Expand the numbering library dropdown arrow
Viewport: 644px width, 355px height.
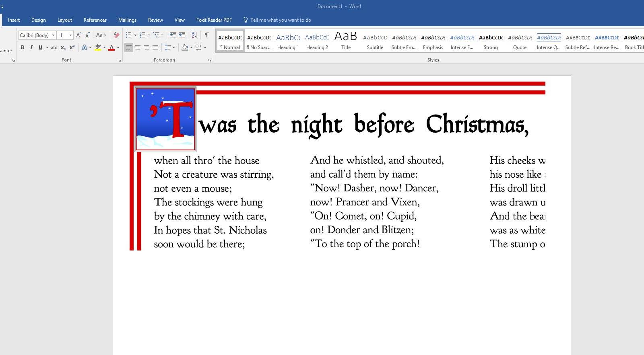pos(149,35)
